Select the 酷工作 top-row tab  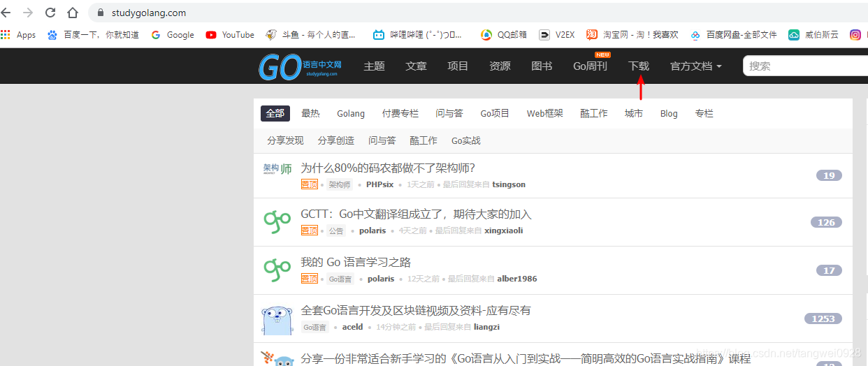tap(594, 113)
